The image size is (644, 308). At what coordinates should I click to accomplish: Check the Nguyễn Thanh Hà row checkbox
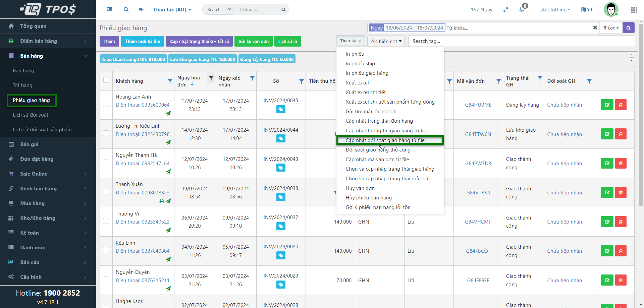(x=106, y=162)
